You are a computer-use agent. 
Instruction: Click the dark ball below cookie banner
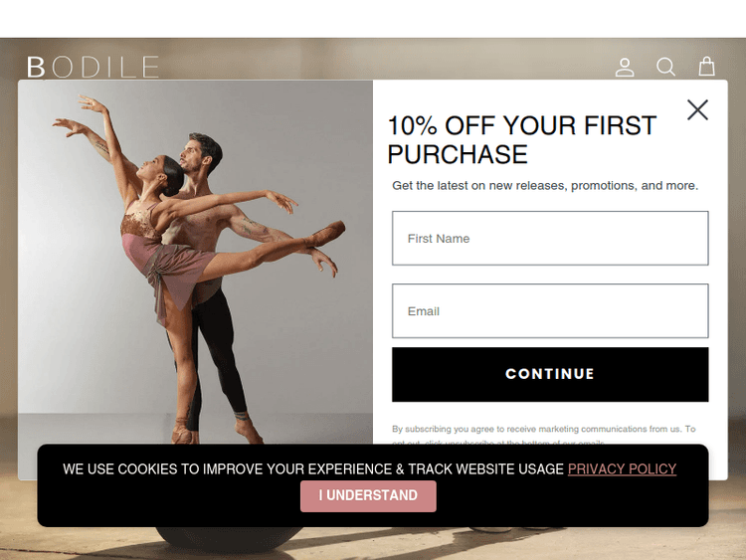(x=230, y=538)
